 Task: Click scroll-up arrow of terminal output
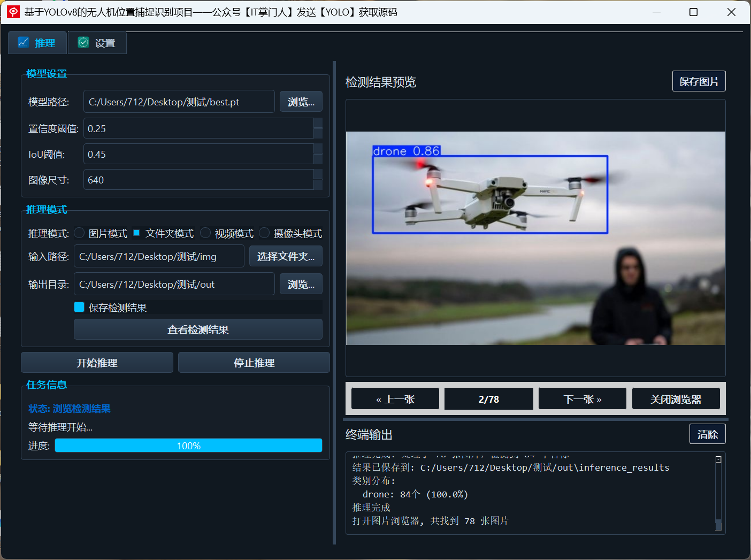[x=718, y=459]
